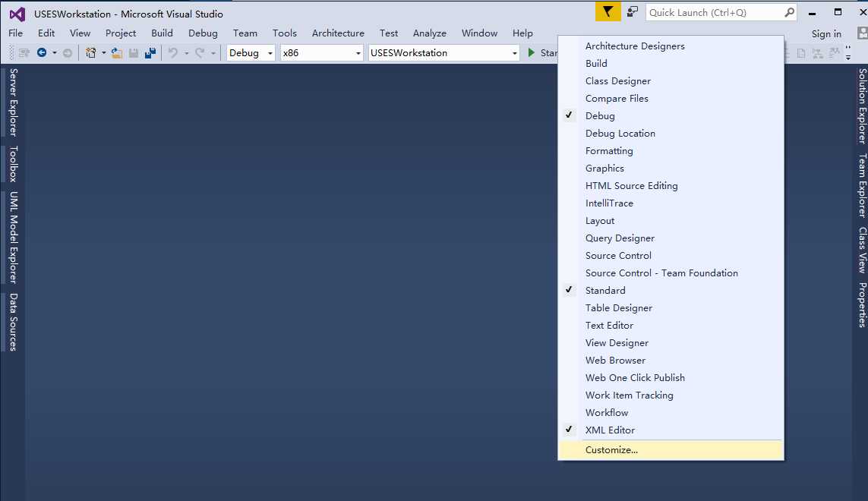Open the Team menu

click(245, 33)
